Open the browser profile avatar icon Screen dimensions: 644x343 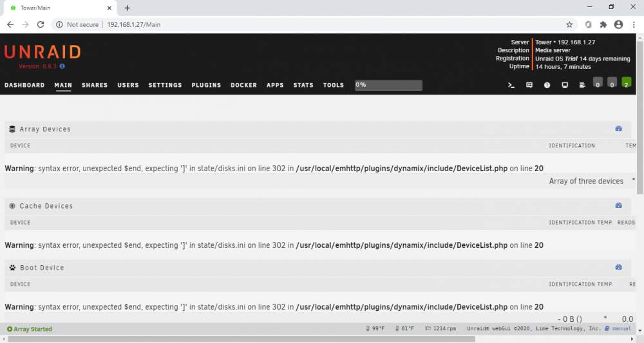618,24
